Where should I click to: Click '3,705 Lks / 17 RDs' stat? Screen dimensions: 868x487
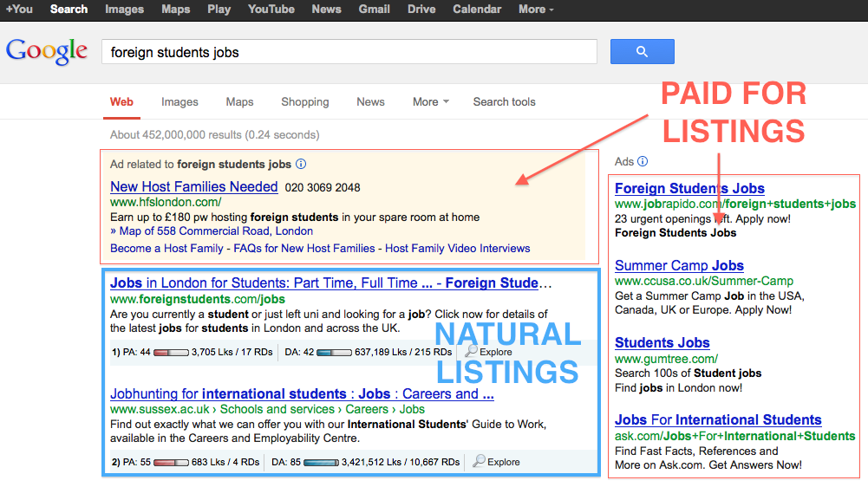click(x=232, y=352)
